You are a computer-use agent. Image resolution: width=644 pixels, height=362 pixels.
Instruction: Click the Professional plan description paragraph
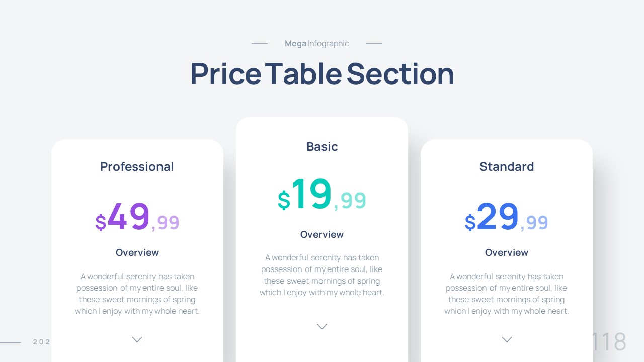tap(137, 294)
